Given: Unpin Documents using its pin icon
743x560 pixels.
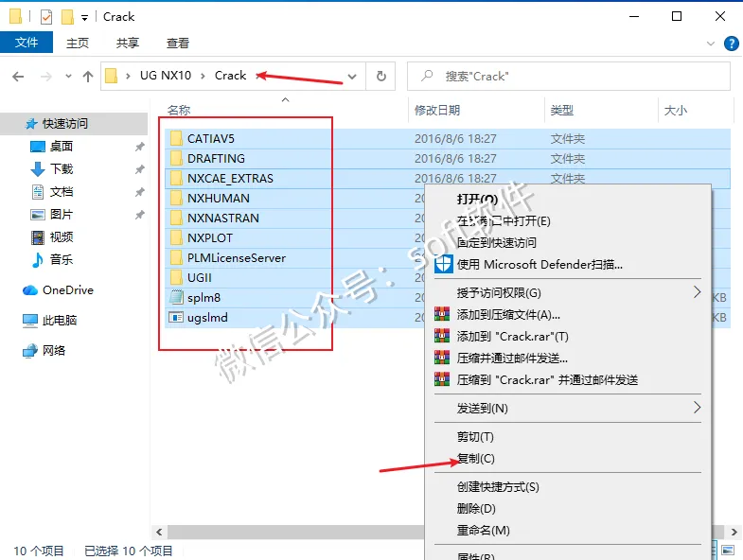Looking at the screenshot, I should pyautogui.click(x=139, y=192).
